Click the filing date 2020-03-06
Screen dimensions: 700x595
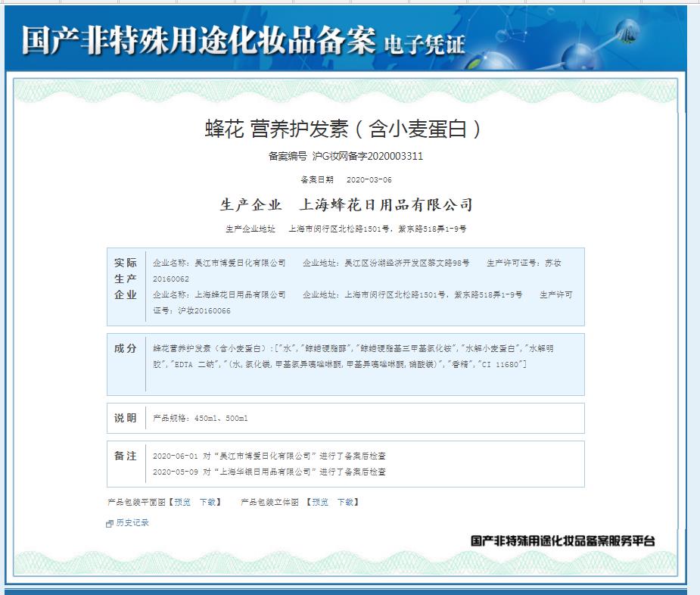coord(369,180)
